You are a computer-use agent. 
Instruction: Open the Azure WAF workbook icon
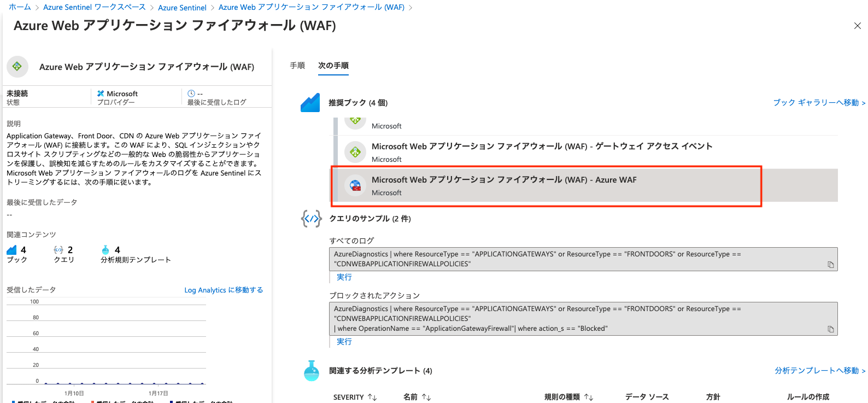(x=355, y=185)
